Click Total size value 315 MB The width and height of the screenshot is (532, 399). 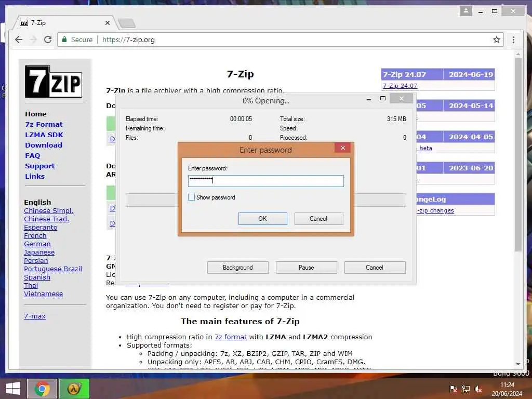click(x=396, y=119)
